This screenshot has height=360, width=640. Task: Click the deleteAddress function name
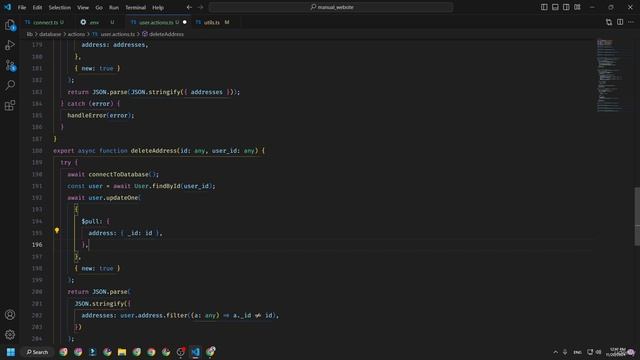tap(153, 151)
